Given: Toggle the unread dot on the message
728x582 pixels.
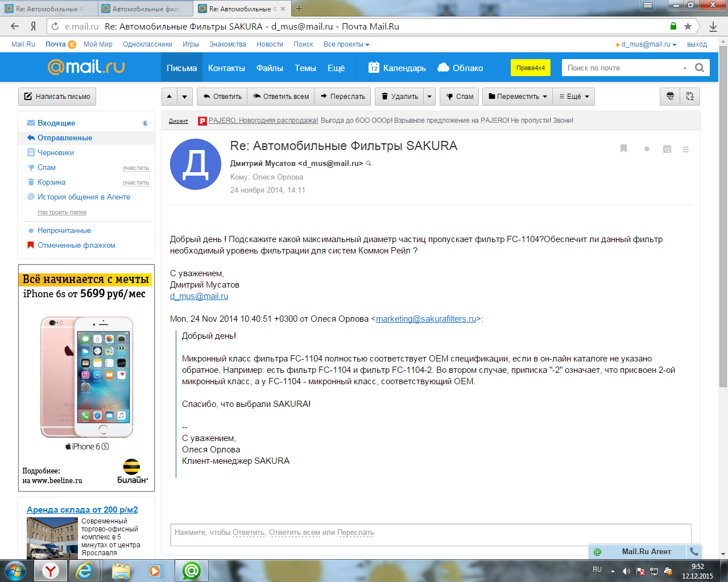Looking at the screenshot, I should pyautogui.click(x=647, y=149).
